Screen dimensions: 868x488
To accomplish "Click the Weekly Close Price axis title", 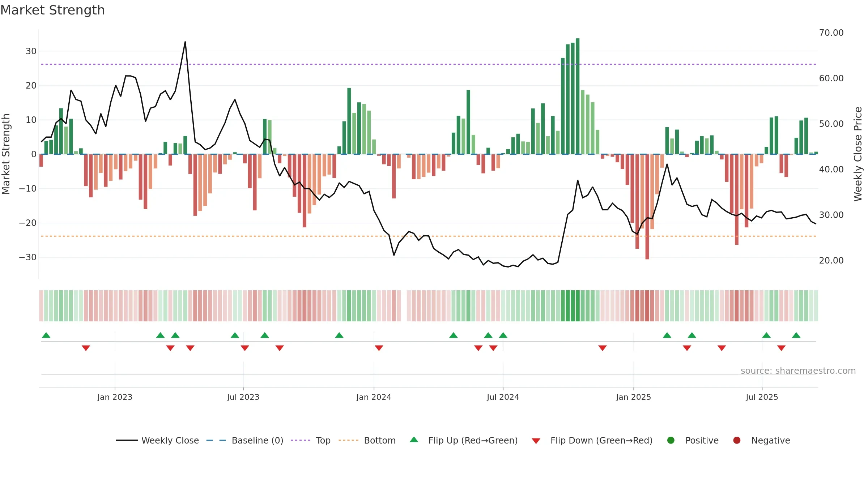I will coord(858,154).
